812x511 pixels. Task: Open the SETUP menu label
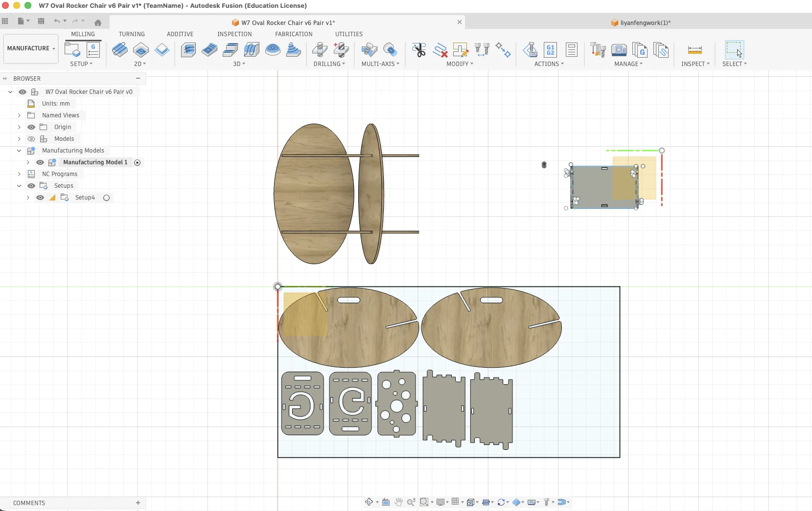point(81,64)
